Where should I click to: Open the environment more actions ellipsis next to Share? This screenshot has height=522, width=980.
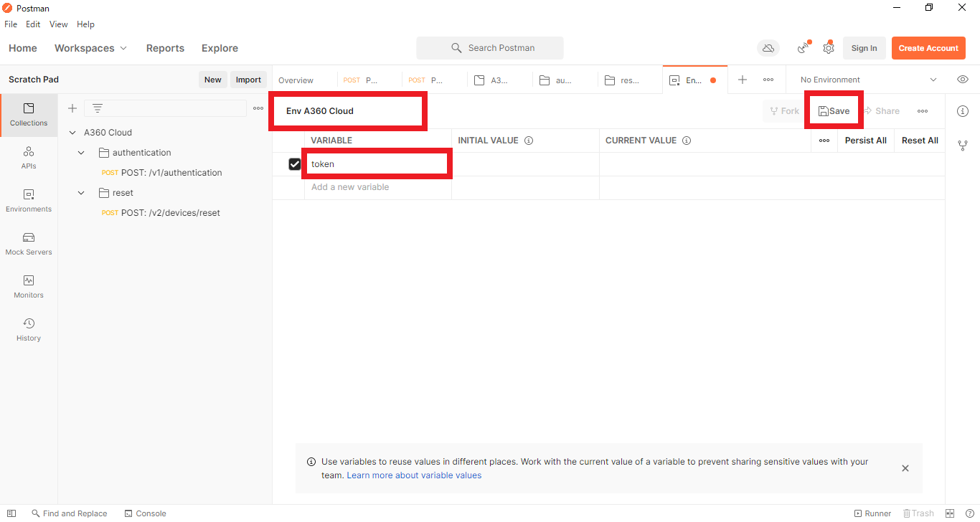923,111
